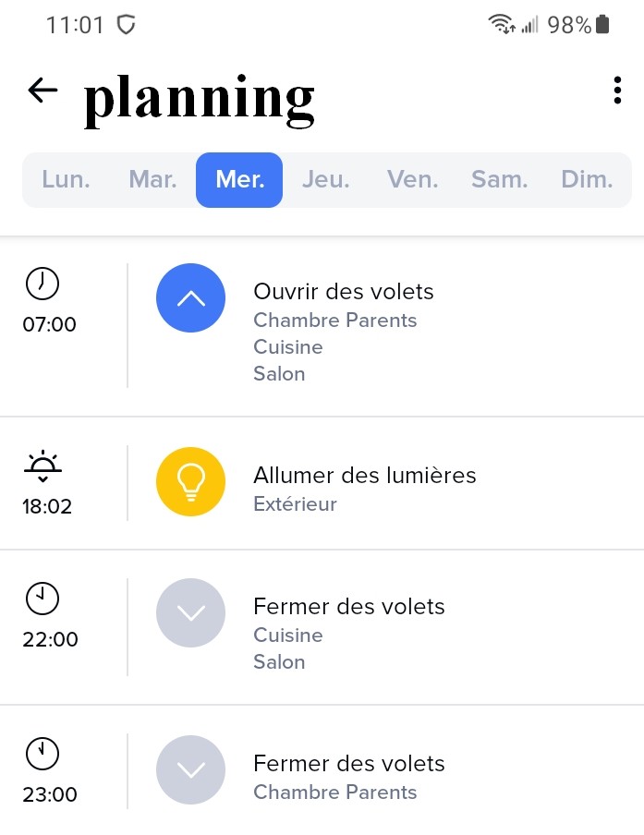Tap the blue open-shutters up-arrow icon
This screenshot has width=644, height=835.
point(191,297)
